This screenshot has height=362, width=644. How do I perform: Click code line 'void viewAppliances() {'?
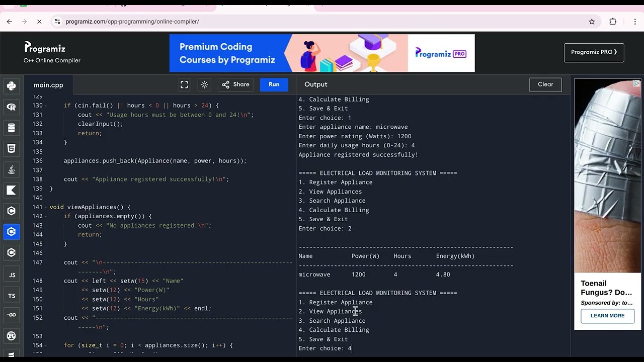coord(90,207)
